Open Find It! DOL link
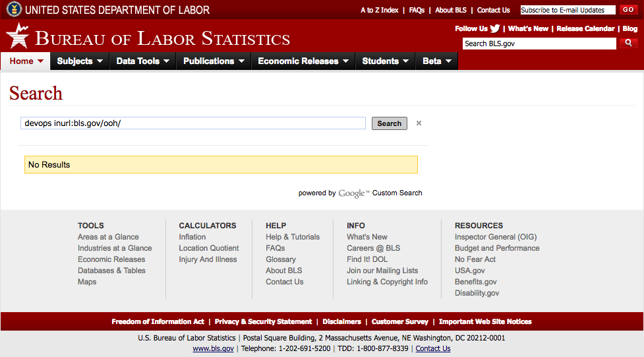The image size is (644, 357). 367,259
